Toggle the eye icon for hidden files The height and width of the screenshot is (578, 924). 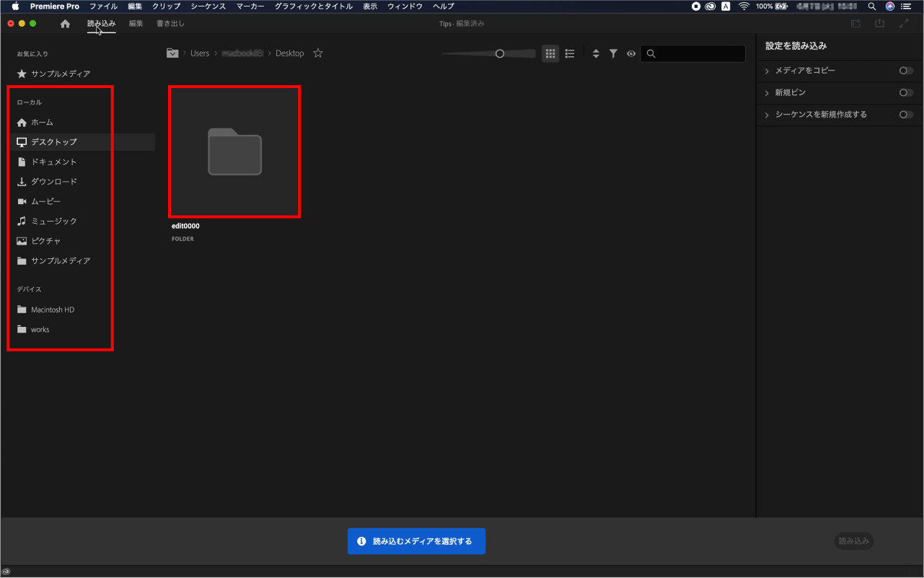pos(631,53)
